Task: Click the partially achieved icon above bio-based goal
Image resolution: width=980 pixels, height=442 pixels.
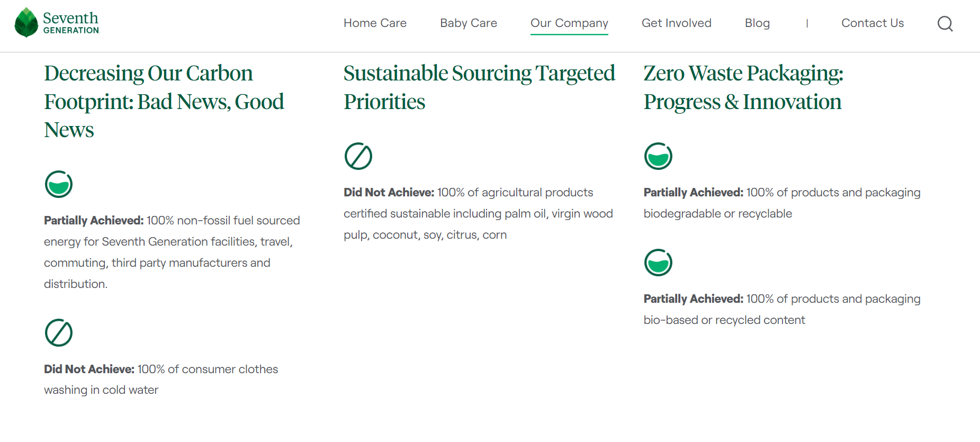Action: [658, 263]
